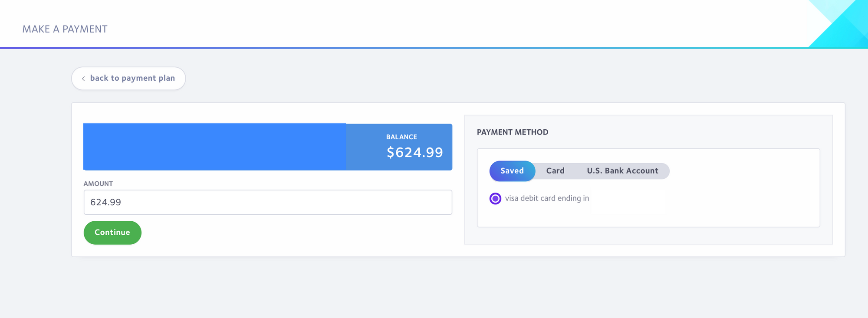Switch to the Saved payment tab
The width and height of the screenshot is (868, 318).
coord(512,171)
